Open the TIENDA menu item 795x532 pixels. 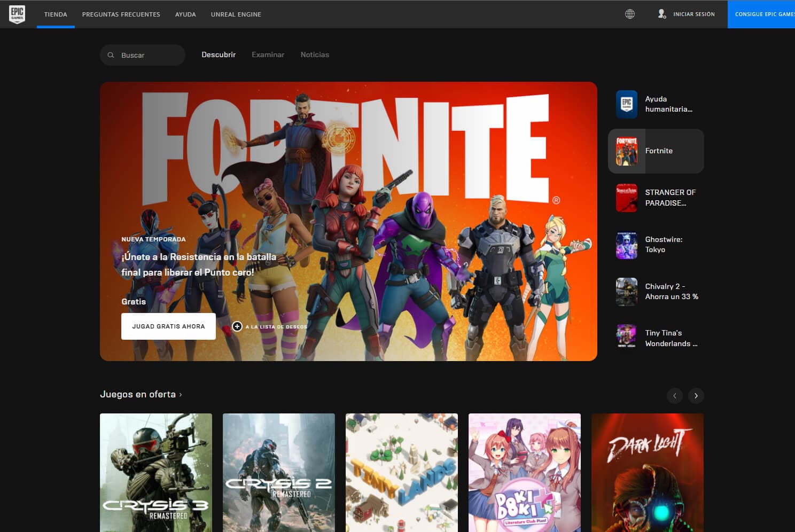coord(55,14)
